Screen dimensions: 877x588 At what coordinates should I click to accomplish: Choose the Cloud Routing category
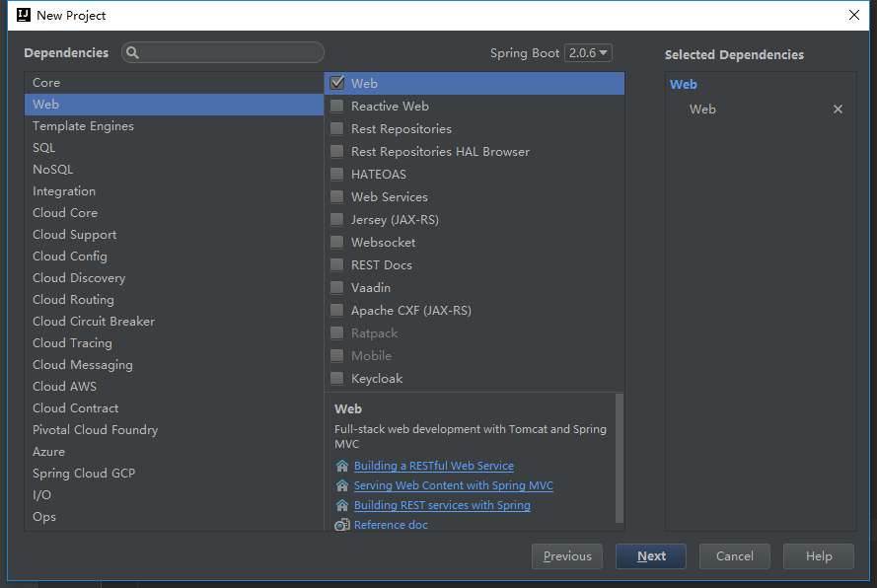click(174, 300)
